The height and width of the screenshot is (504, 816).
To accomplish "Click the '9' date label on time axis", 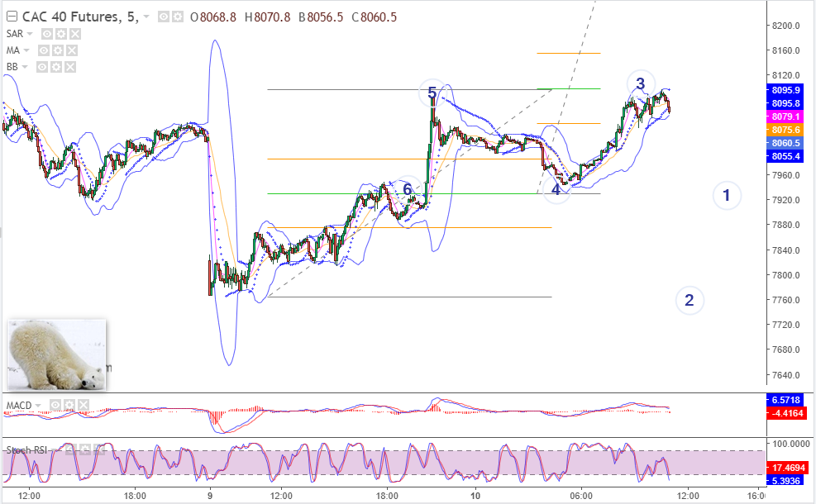I will (210, 496).
